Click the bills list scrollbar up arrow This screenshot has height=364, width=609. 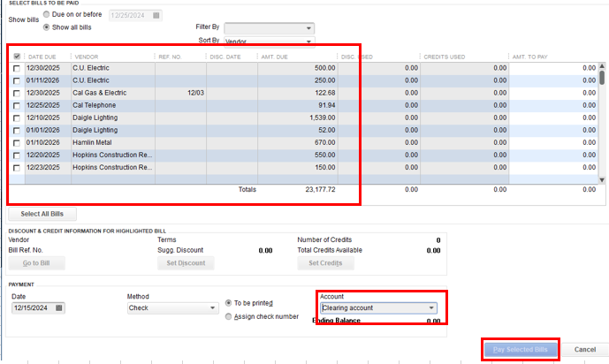[x=602, y=66]
